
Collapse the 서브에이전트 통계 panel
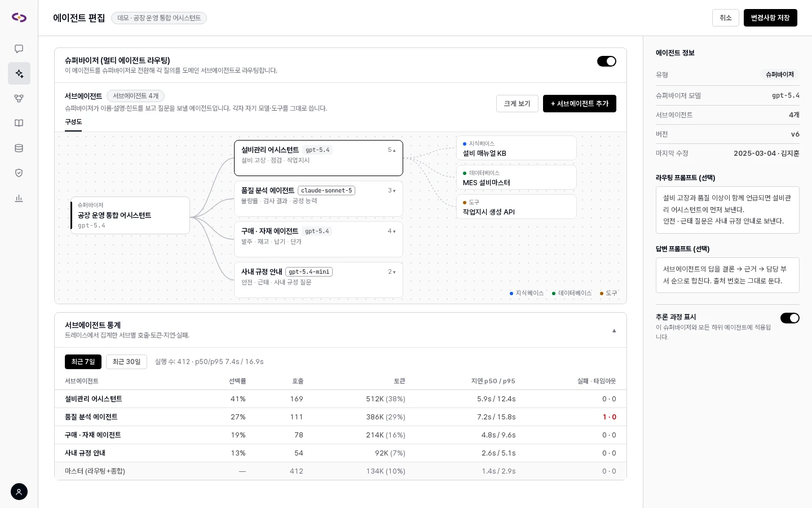pyautogui.click(x=614, y=330)
